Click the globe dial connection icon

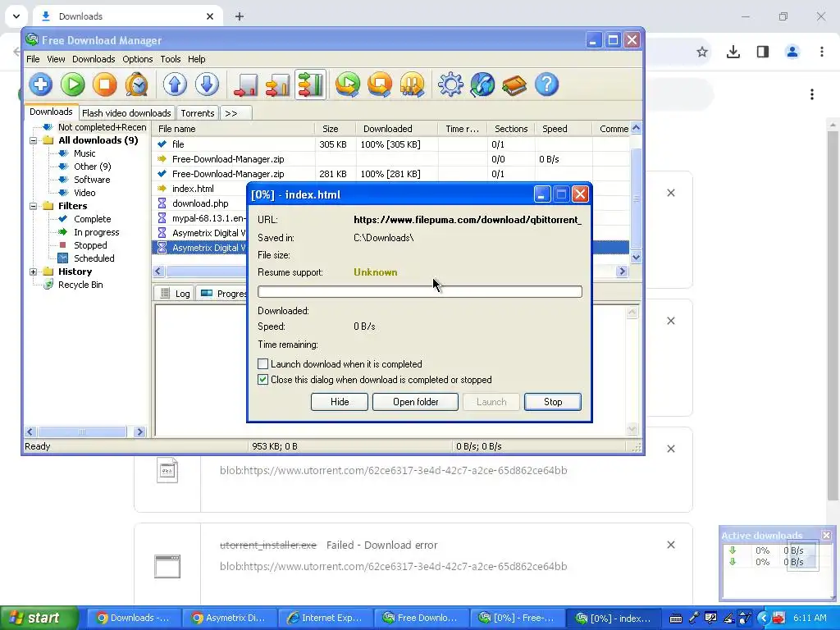pos(482,84)
